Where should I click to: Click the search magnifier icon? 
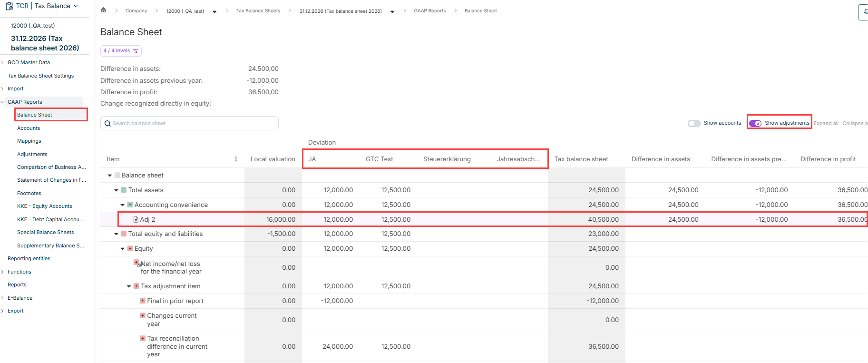point(107,124)
